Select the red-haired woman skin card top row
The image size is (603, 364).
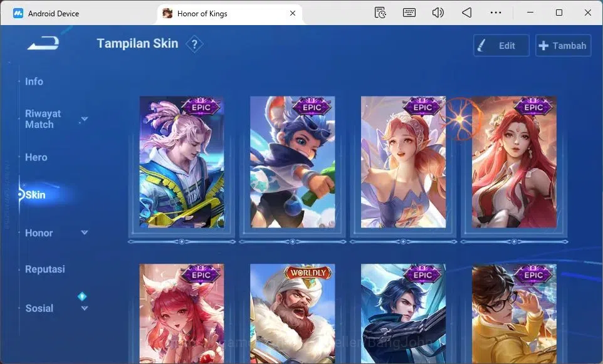click(x=514, y=162)
